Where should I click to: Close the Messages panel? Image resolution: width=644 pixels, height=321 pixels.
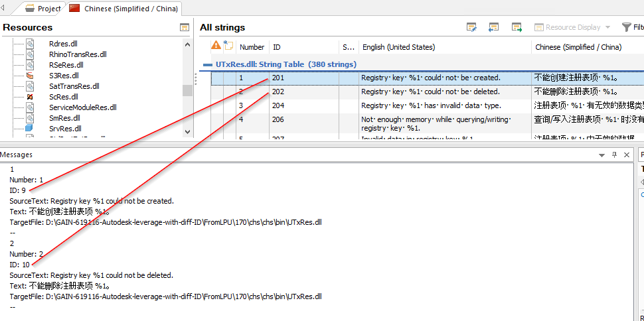click(627, 155)
